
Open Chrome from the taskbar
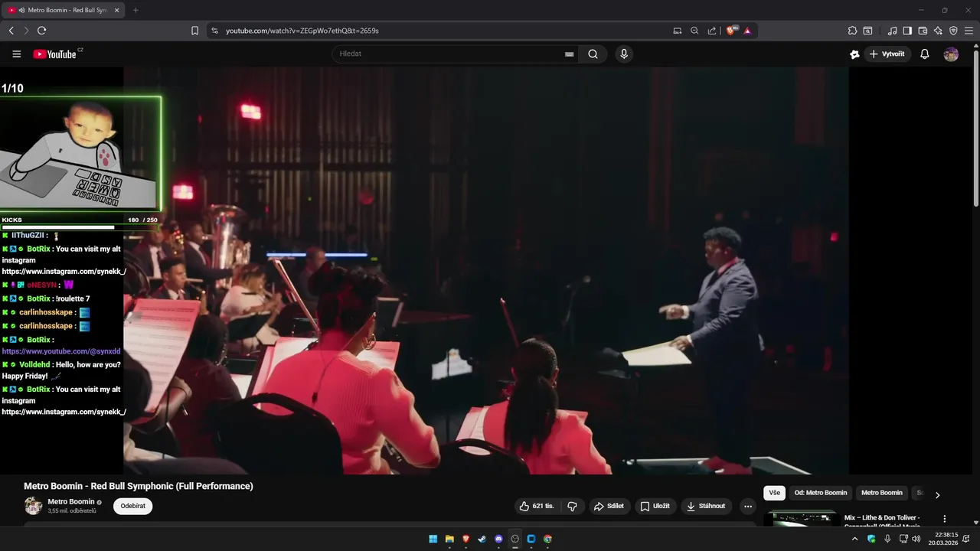547,539
